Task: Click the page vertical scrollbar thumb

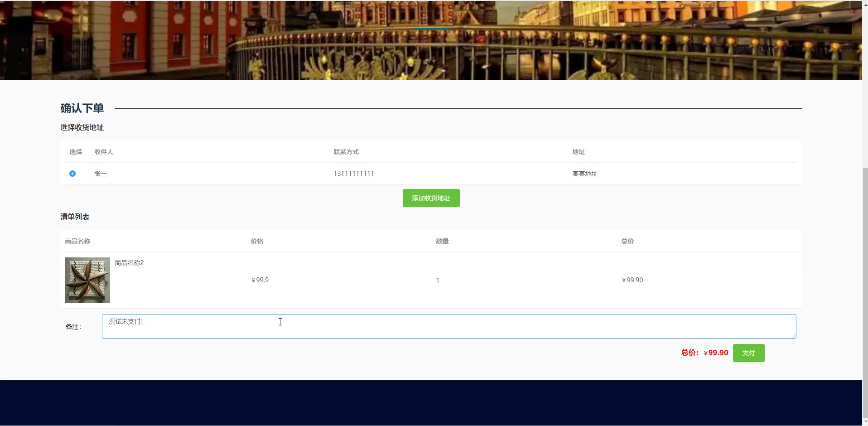Action: pyautogui.click(x=865, y=292)
